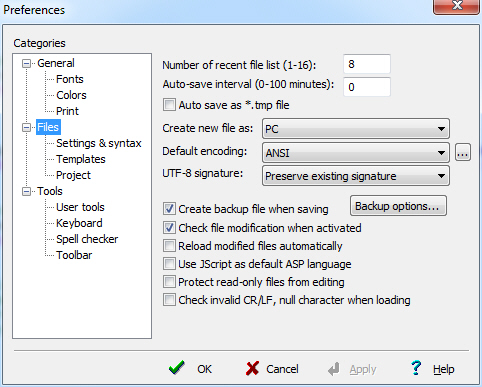Click the Auto-save interval field
Image resolution: width=482 pixels, height=387 pixels.
click(367, 87)
